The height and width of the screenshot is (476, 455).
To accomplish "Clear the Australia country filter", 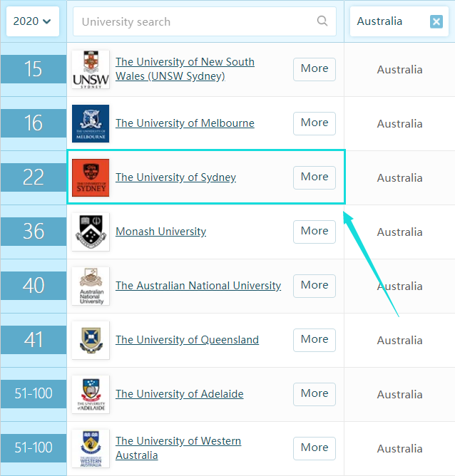I will [436, 21].
